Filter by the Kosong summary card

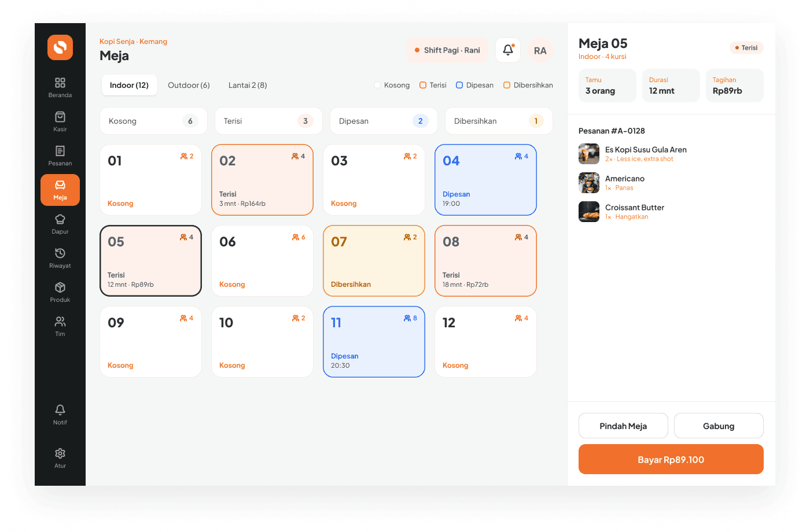[x=153, y=121]
